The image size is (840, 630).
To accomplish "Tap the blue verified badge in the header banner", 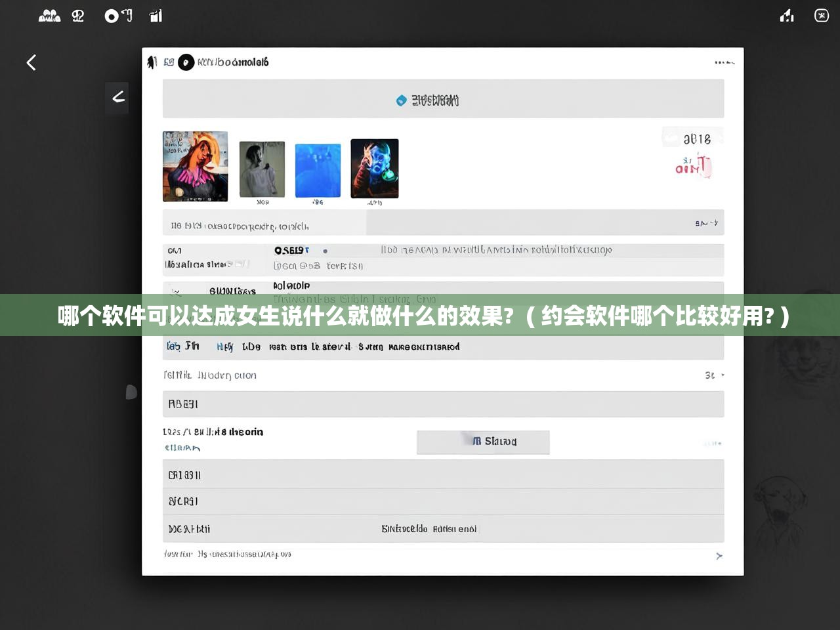I will 402,100.
